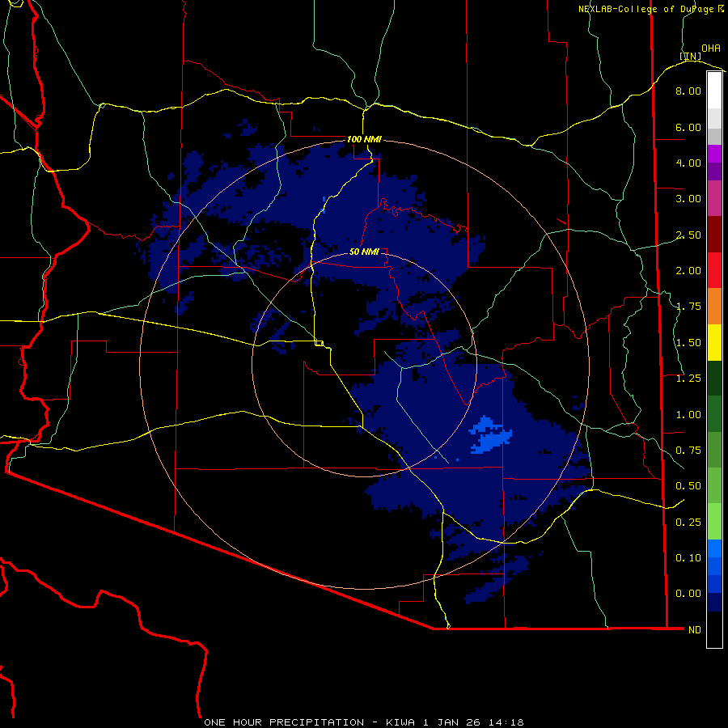The image size is (728, 728).
Task: Click the light blue precipitation cell on map
Action: (490, 435)
